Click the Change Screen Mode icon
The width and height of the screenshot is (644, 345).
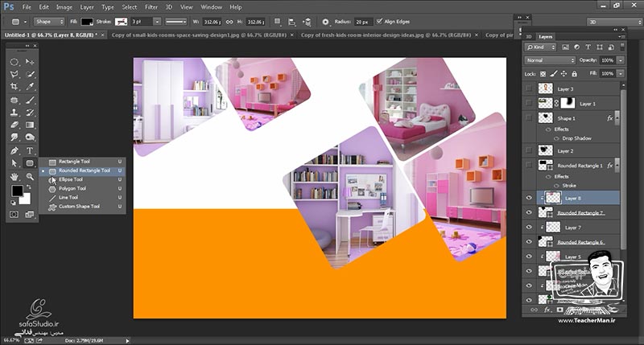coord(29,214)
